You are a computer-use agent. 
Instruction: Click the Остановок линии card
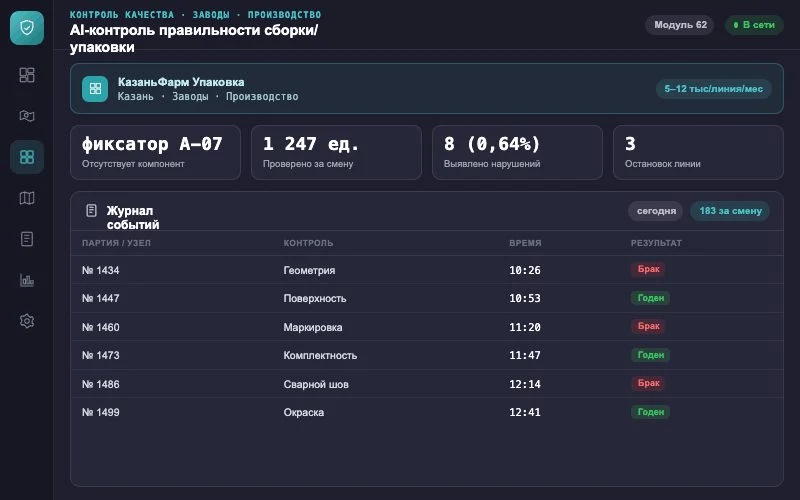698,152
